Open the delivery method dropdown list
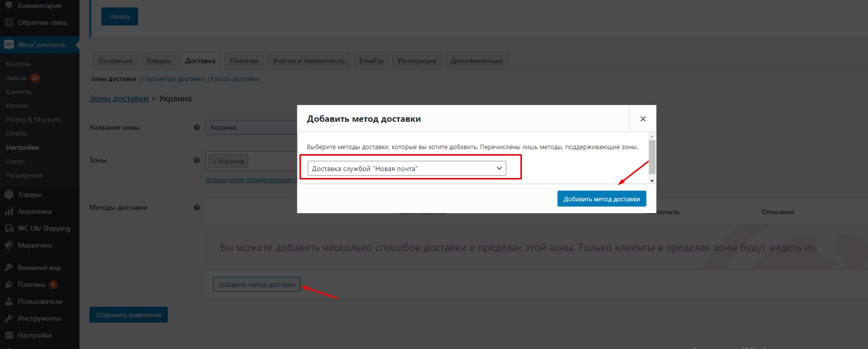 coord(407,169)
